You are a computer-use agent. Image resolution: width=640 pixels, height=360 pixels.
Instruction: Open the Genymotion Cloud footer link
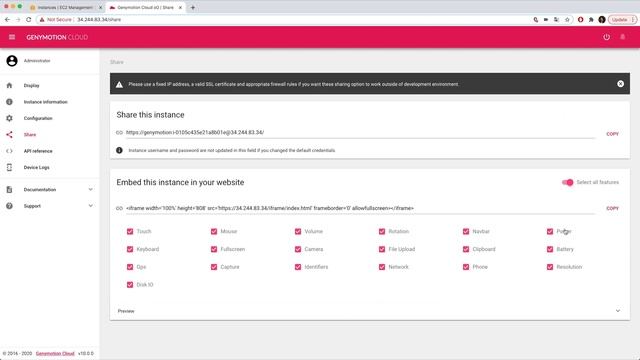[x=55, y=353]
